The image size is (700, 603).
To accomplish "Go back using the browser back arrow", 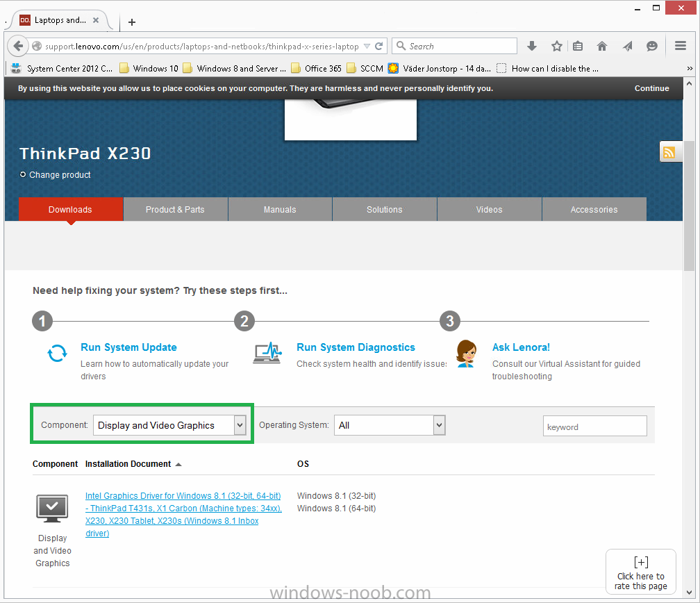I will 18,46.
